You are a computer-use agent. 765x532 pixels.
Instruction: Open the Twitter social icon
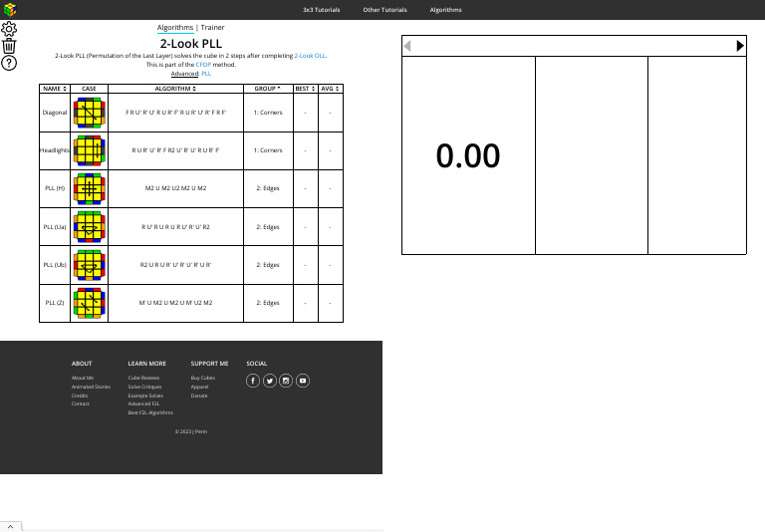pyautogui.click(x=270, y=381)
